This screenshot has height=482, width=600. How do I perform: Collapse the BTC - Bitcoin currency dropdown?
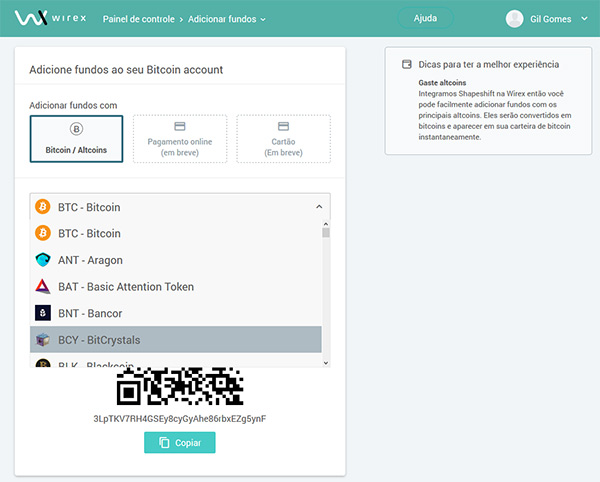[180, 207]
